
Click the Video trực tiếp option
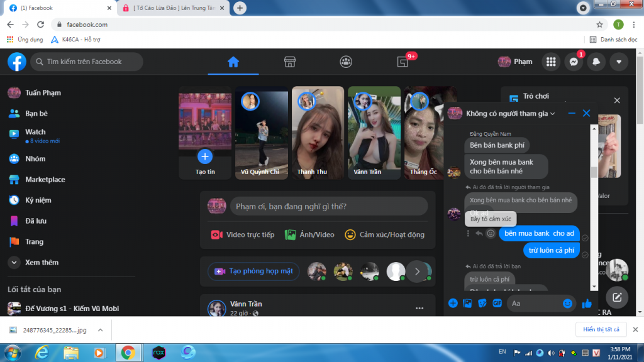click(x=243, y=234)
